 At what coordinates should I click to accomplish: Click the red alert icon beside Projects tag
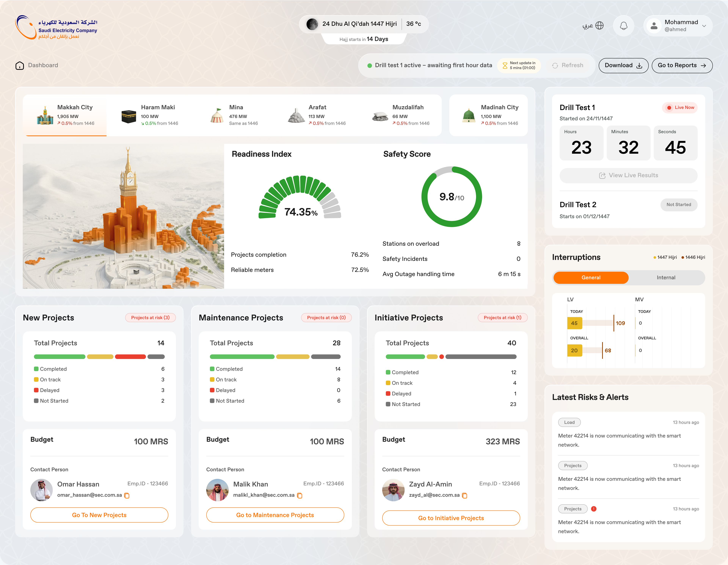(594, 509)
